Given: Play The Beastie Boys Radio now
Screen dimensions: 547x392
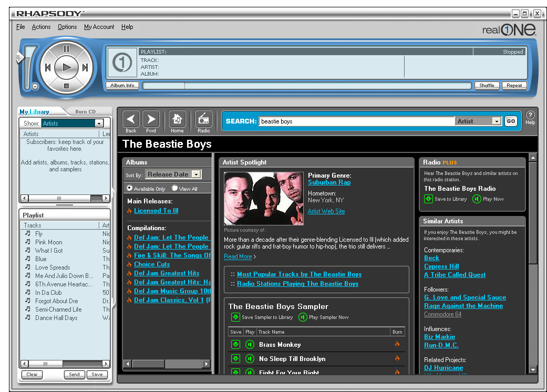Looking at the screenshot, I should 477,199.
